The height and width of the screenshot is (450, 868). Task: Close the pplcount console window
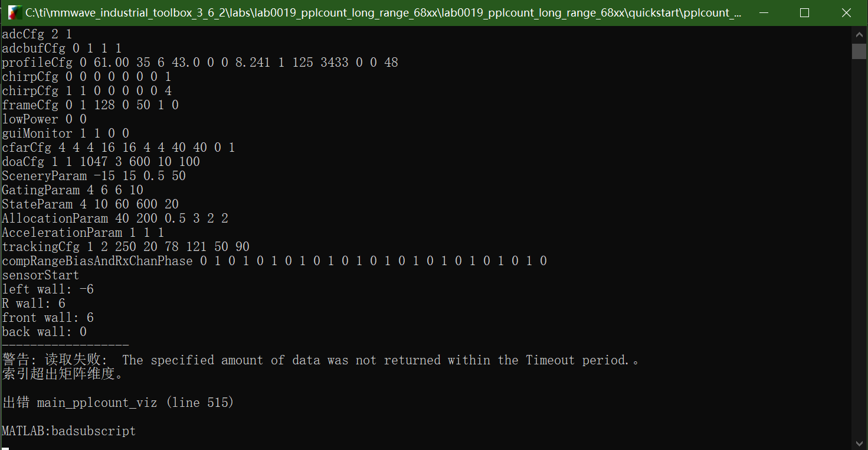(846, 12)
